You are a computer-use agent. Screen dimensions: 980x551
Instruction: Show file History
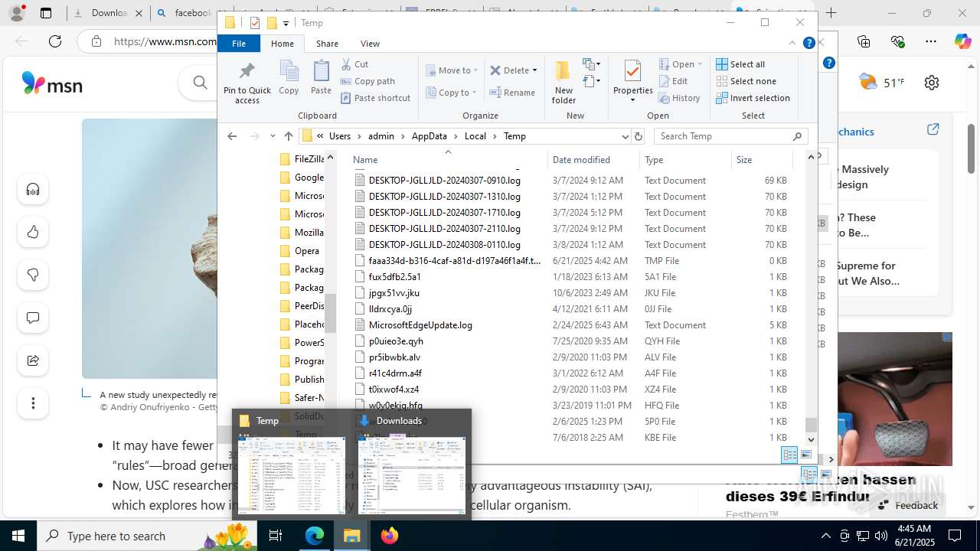point(678,98)
